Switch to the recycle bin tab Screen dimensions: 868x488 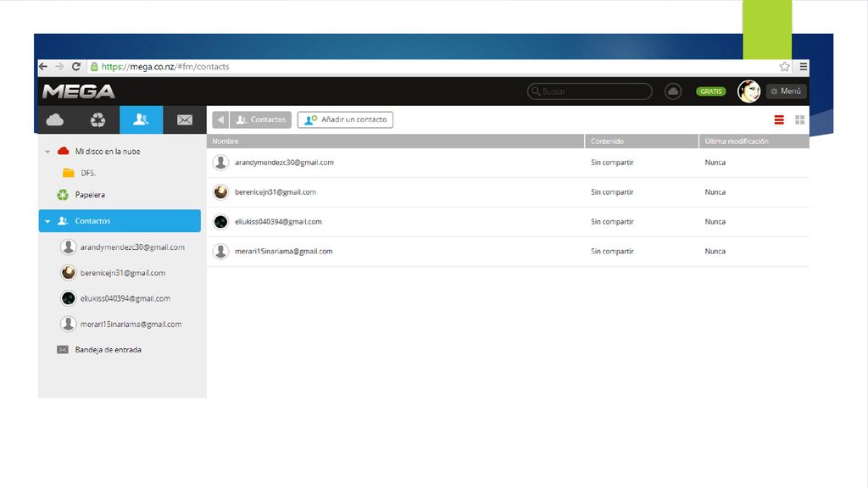pos(98,119)
